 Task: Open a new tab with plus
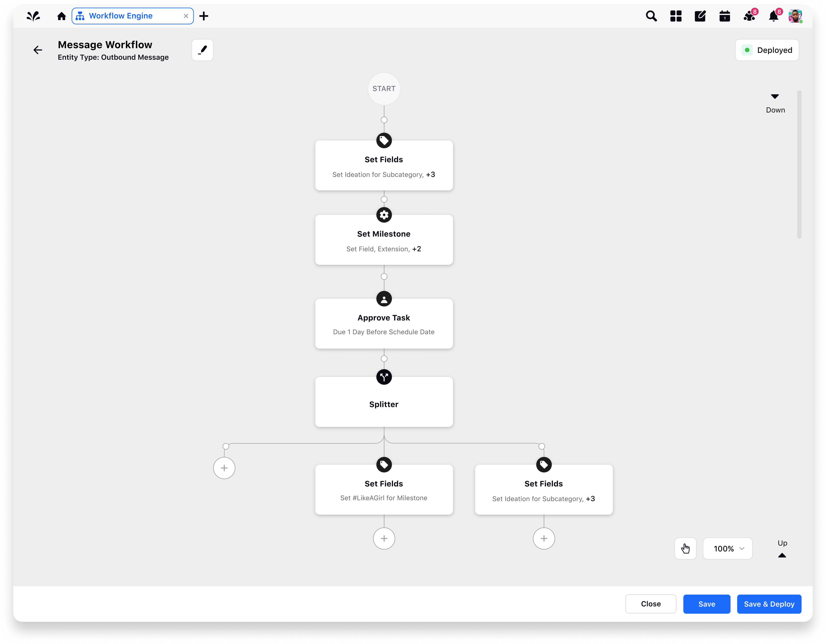(203, 16)
